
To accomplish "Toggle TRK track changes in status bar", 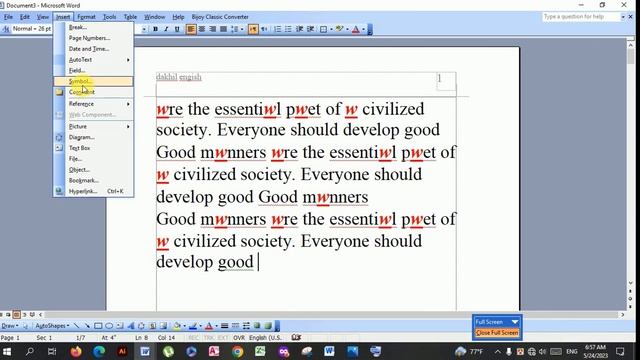I will [209, 338].
